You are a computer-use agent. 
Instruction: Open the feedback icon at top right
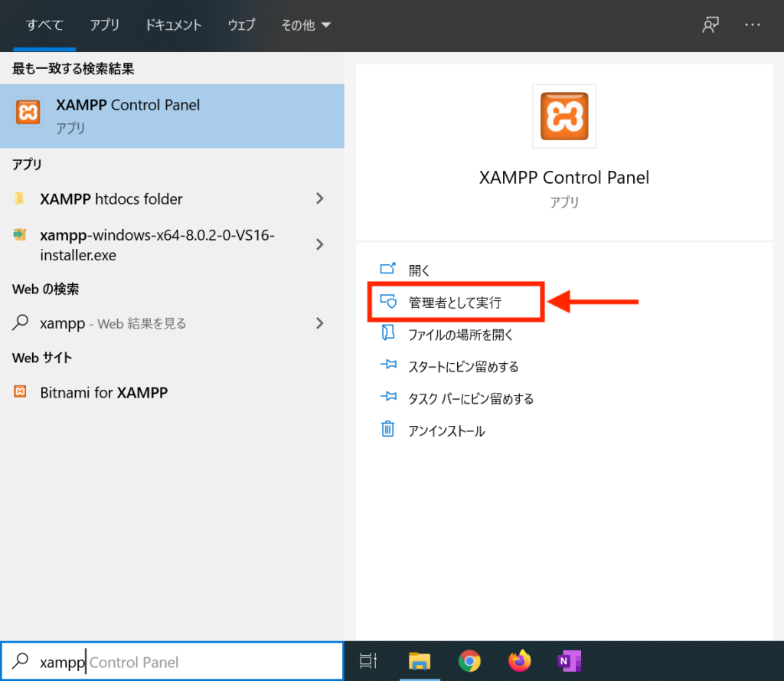[710, 25]
